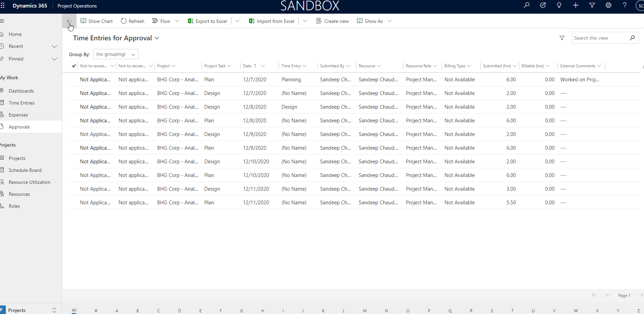Toggle the select all rows checkmark
Viewport: 644px width, 314px height.
coord(74,66)
